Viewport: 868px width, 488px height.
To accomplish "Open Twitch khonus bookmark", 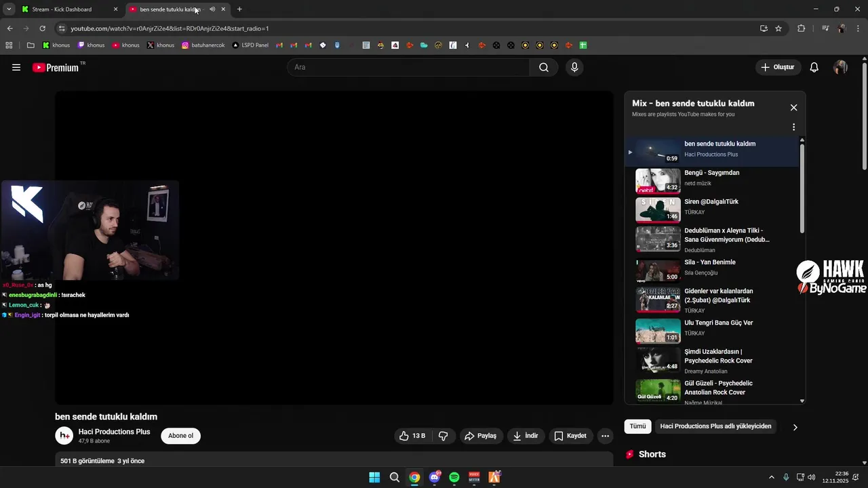I will 92,45.
